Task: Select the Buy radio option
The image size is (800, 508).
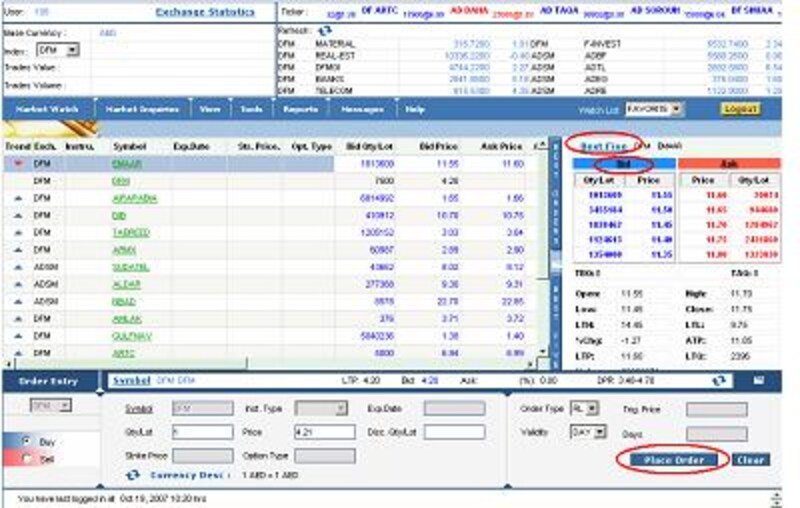Action: (26, 441)
